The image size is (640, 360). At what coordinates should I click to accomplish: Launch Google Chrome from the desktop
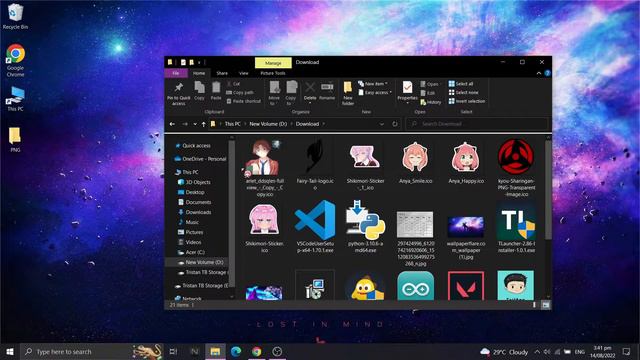click(15, 60)
